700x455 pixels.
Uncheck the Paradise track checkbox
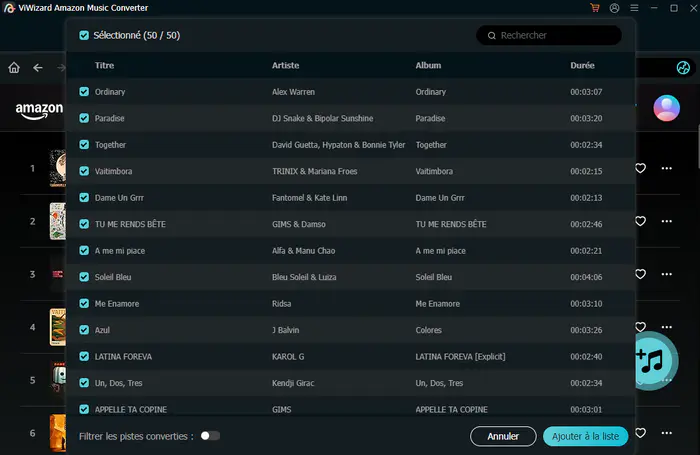(x=84, y=118)
